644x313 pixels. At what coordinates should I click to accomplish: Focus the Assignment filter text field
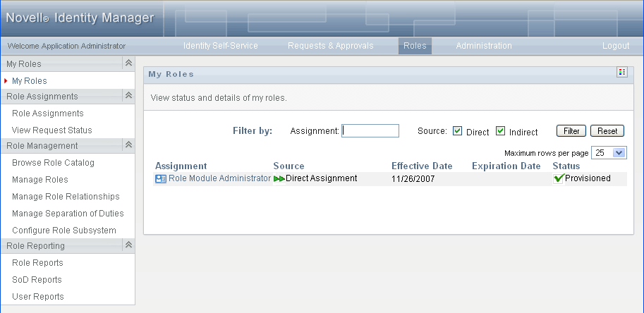(370, 131)
